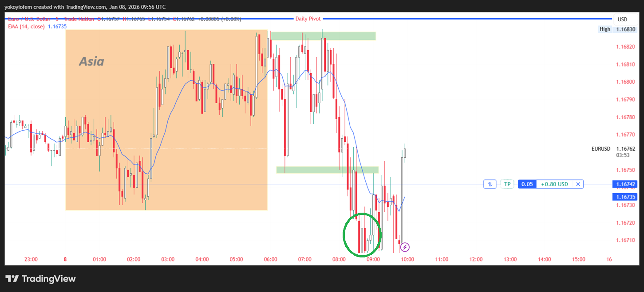Add take profit with the TP button
Viewport: 644px width, 292px height.
click(x=507, y=184)
